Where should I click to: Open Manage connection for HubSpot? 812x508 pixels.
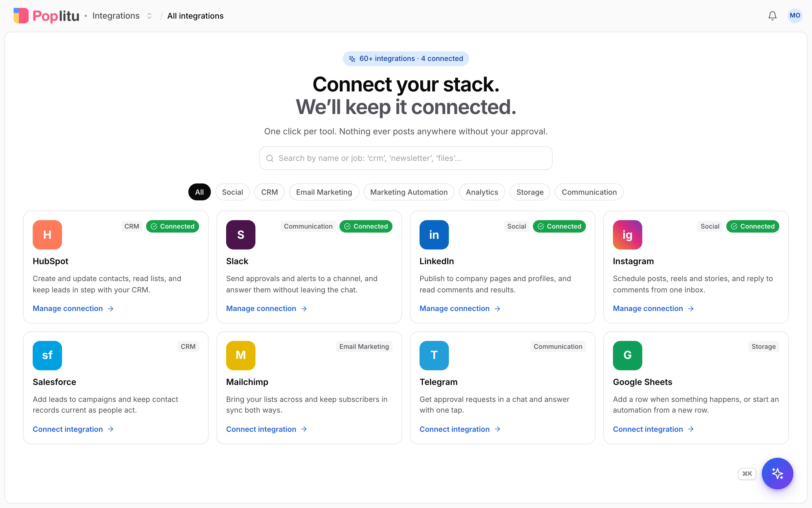[73, 308]
